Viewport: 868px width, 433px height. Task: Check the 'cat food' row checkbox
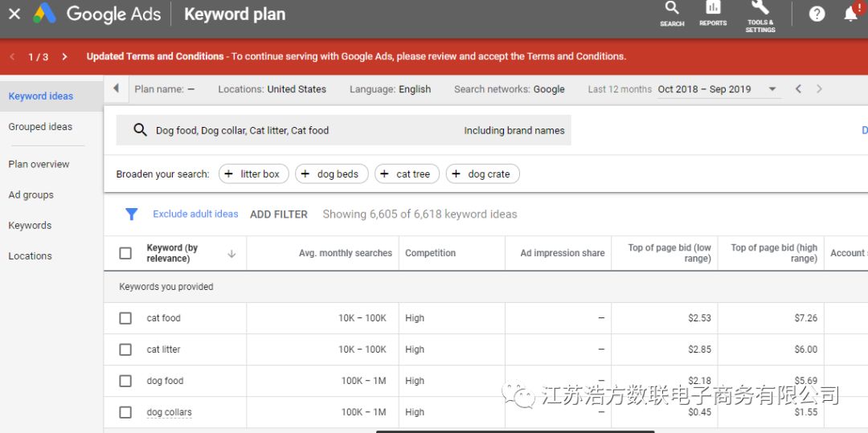coord(125,318)
